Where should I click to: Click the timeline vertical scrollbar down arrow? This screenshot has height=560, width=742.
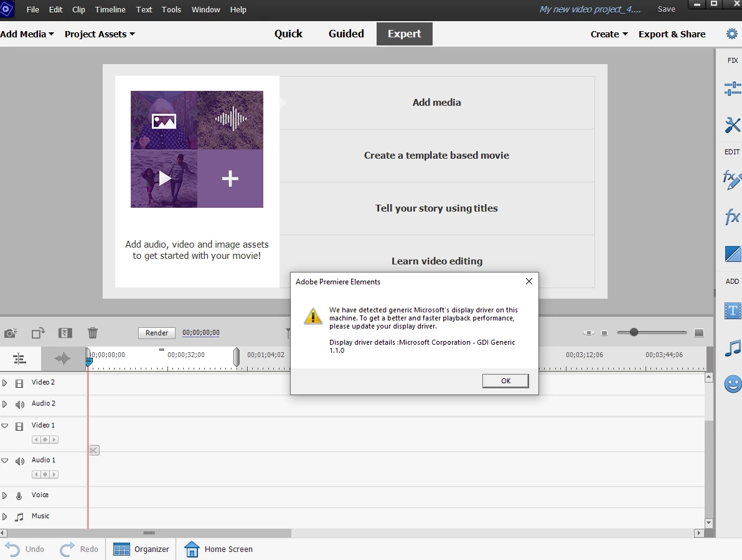tap(709, 523)
